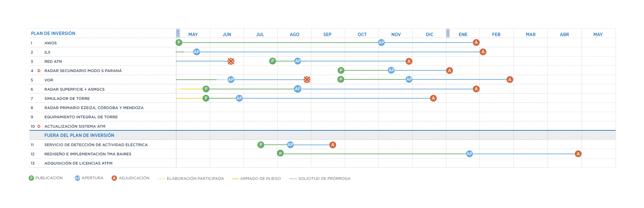Click the ENE month header
Screen dimensions: 644x208
[463, 35]
